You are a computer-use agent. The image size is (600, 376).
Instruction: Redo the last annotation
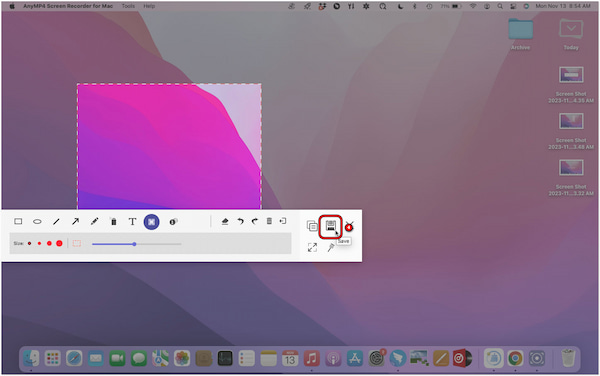pyautogui.click(x=255, y=221)
